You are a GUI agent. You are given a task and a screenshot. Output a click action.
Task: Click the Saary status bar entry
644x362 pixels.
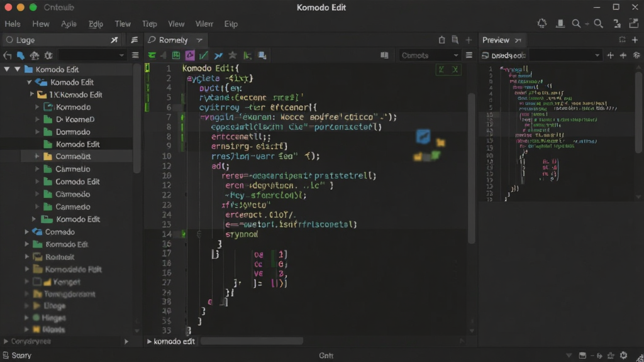[x=17, y=356]
